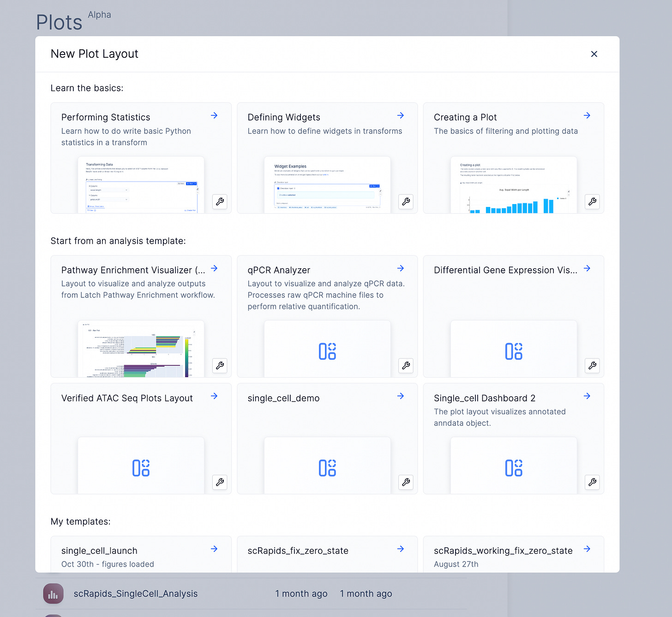Screen dimensions: 672x617
Task: Click wrench icon on Single_cell Dashboard 2 card
Action: 592,482
